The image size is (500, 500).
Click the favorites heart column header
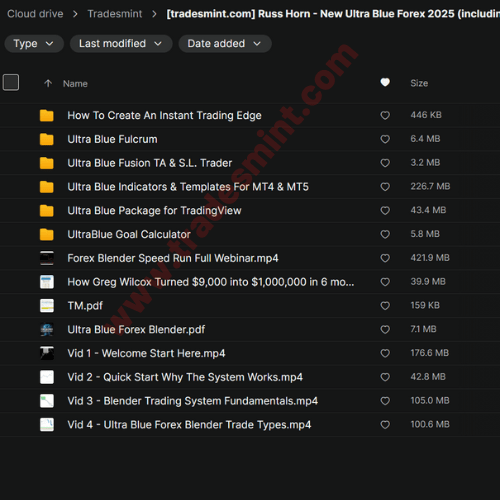click(385, 82)
